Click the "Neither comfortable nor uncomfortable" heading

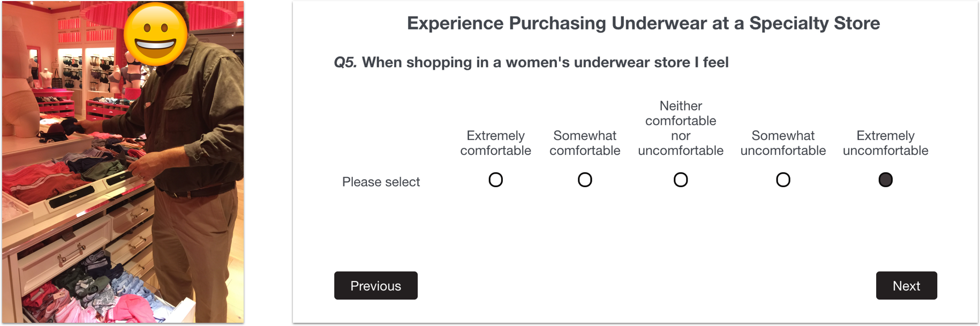point(681,128)
